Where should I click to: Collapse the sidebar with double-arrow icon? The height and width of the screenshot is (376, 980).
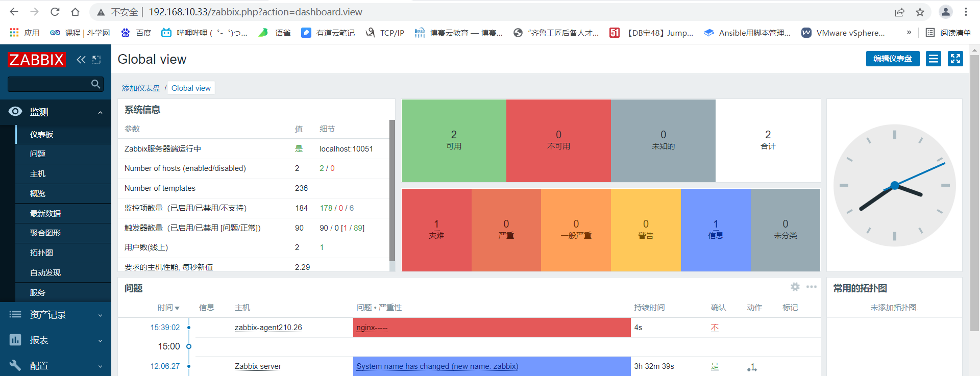click(81, 60)
